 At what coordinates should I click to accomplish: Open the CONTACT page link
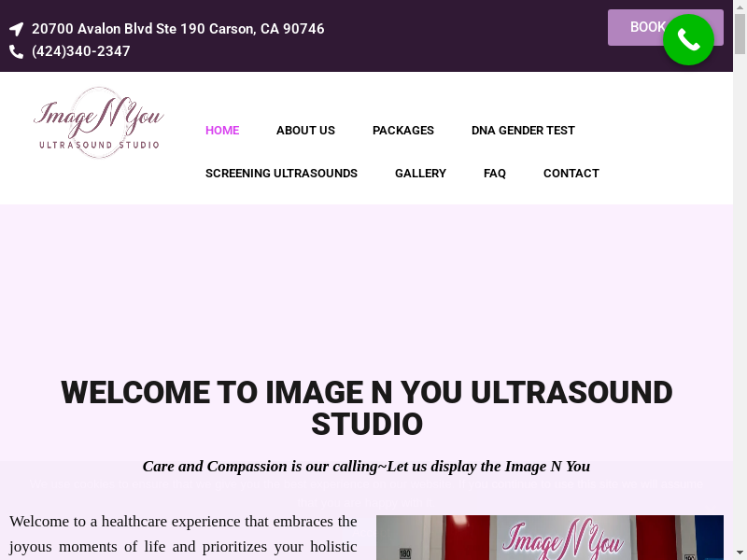pos(571,174)
